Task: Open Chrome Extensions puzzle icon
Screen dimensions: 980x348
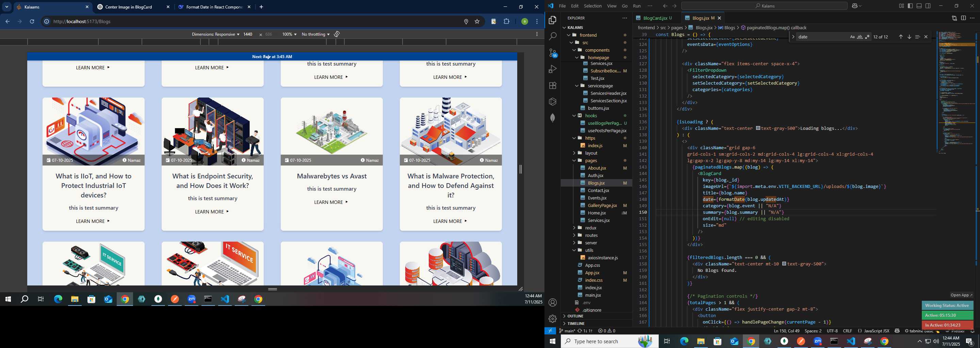Action: pos(506,22)
